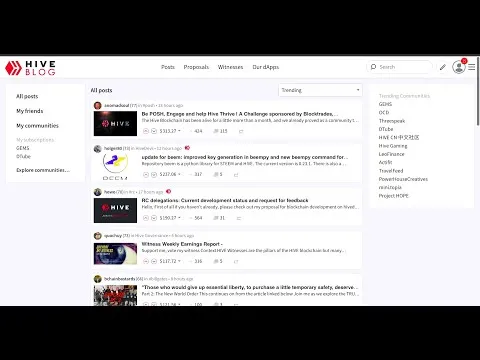Viewport: 480px width, 360px height.
Task: Open the user profile avatar menu
Action: coord(459,67)
